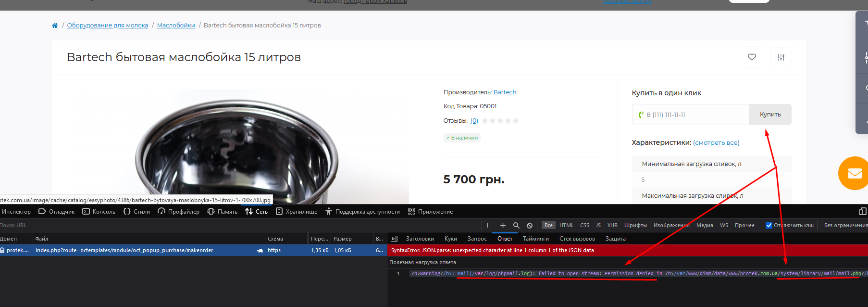868x307 pixels.
Task: Click the Код Товара: 05001 text
Action: [470, 106]
